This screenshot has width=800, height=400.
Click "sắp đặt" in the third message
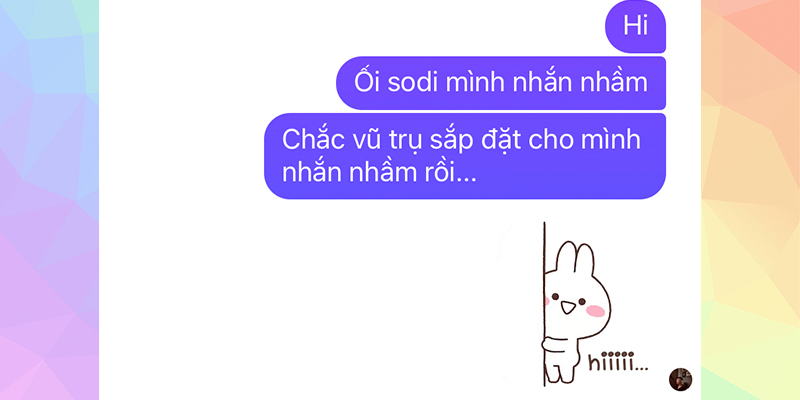tap(475, 140)
